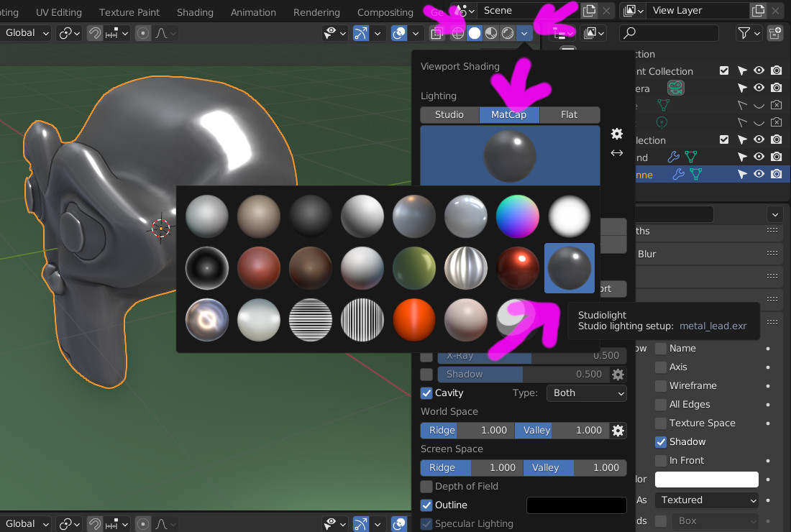Select the Rendered viewport shading icon
The height and width of the screenshot is (532, 791).
(508, 33)
